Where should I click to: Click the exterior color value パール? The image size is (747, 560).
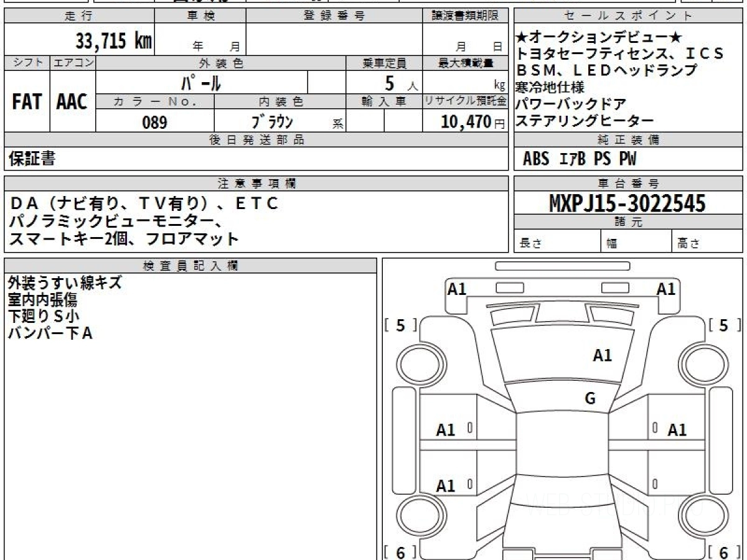pos(201,83)
